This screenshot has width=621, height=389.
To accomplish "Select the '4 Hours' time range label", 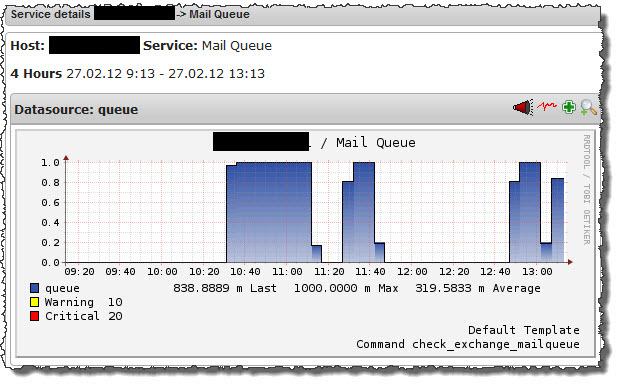I will coord(36,74).
